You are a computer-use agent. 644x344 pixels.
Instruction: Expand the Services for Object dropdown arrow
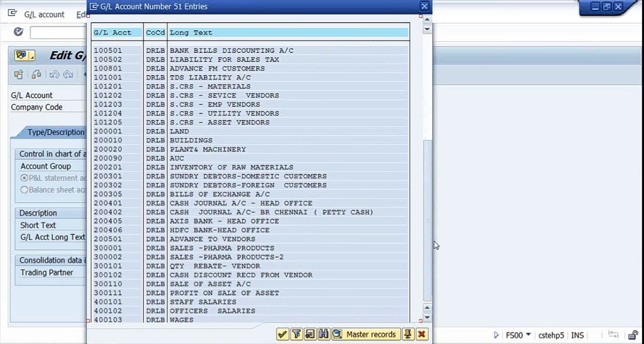(x=32, y=56)
